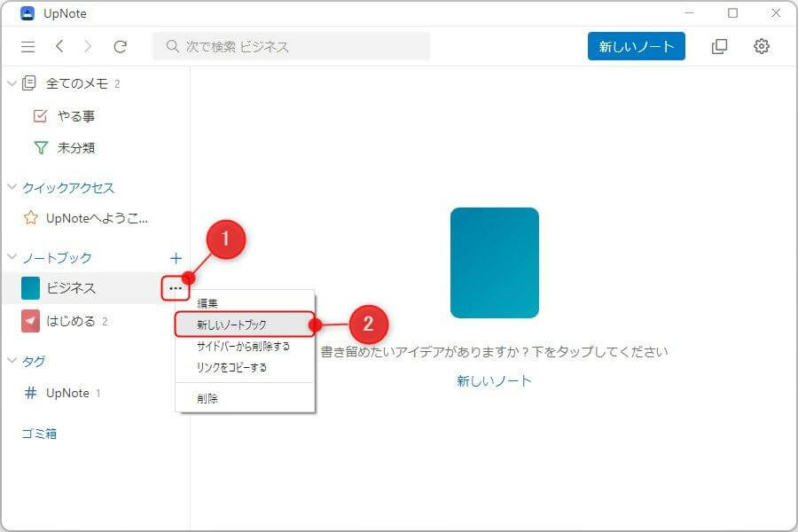Collapse the ノートブック section chevron
Viewport: 798px width, 532px height.
tap(12, 256)
